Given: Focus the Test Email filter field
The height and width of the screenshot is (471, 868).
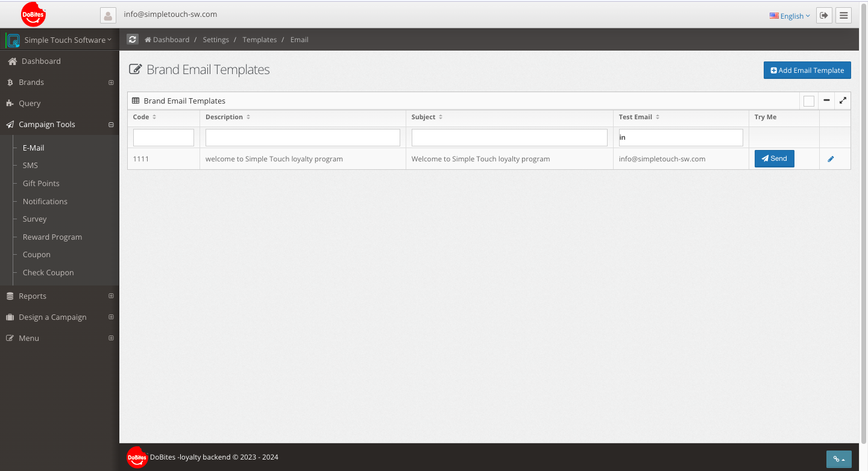Looking at the screenshot, I should click(681, 137).
